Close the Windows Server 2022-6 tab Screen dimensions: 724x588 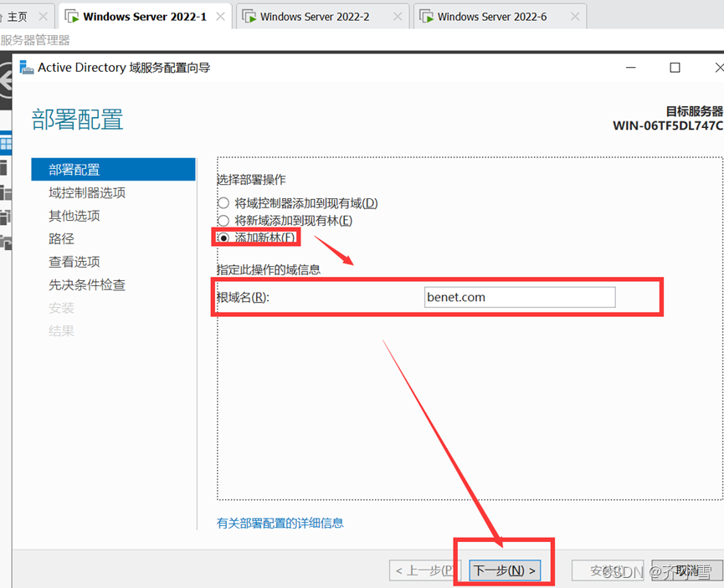tap(575, 17)
